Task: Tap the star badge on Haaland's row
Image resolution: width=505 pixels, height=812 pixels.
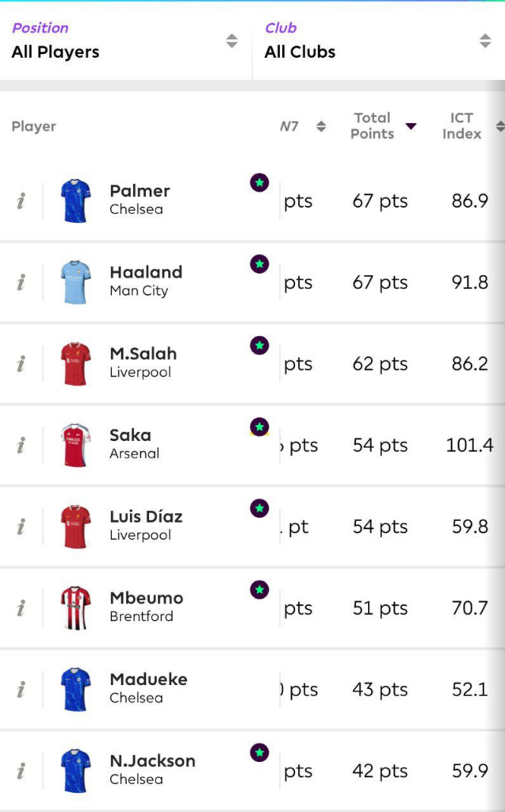Action: pos(259,264)
